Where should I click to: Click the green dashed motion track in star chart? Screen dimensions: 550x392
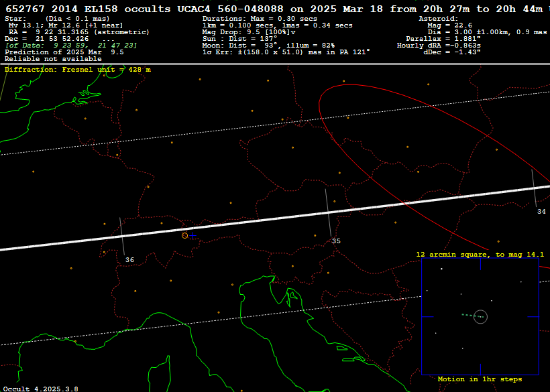472,316
